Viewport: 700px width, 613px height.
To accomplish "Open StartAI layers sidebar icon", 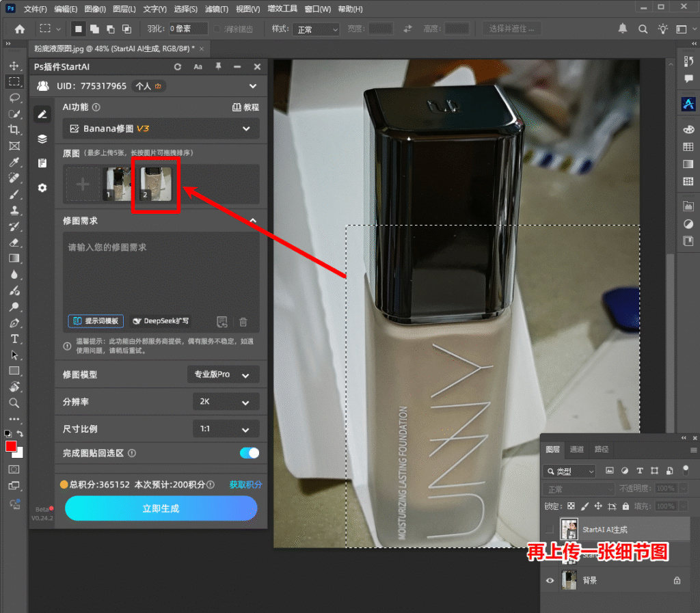I will point(42,139).
